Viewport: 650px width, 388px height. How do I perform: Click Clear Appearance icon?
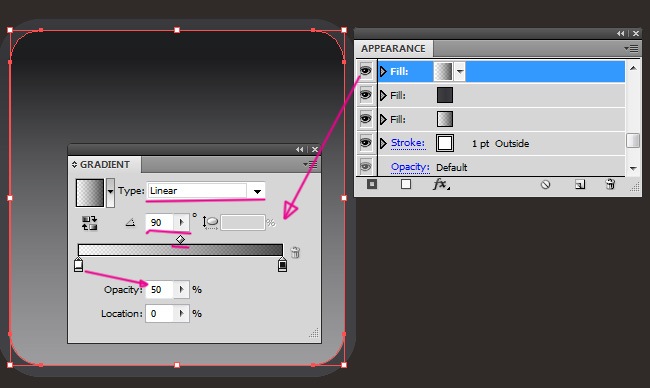click(546, 184)
